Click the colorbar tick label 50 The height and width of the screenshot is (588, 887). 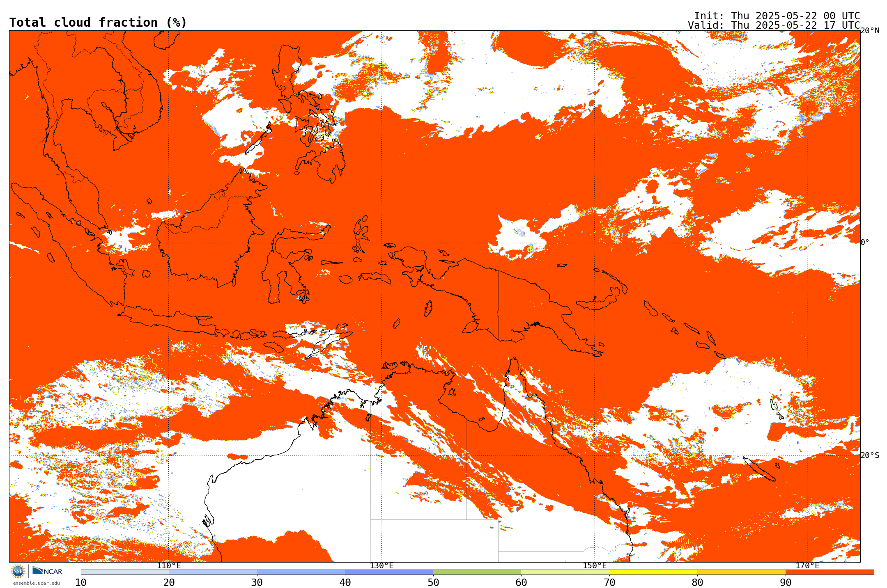[433, 583]
